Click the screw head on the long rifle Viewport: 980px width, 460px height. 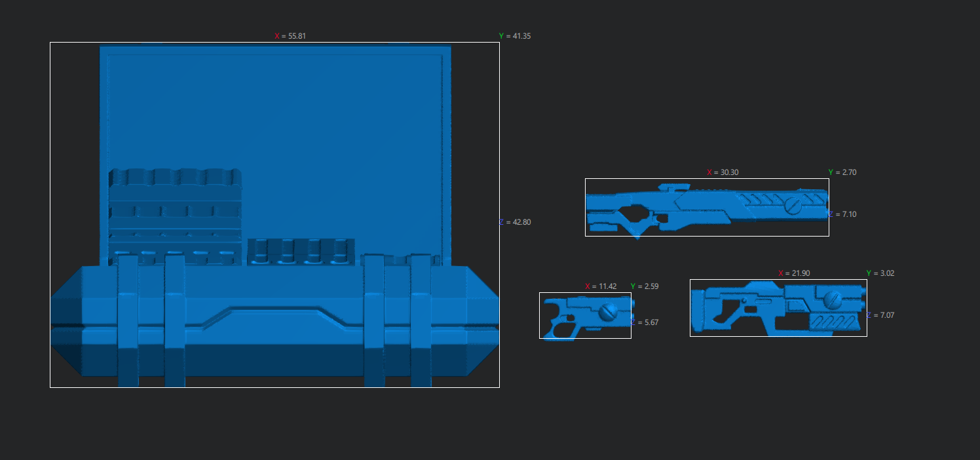(792, 205)
